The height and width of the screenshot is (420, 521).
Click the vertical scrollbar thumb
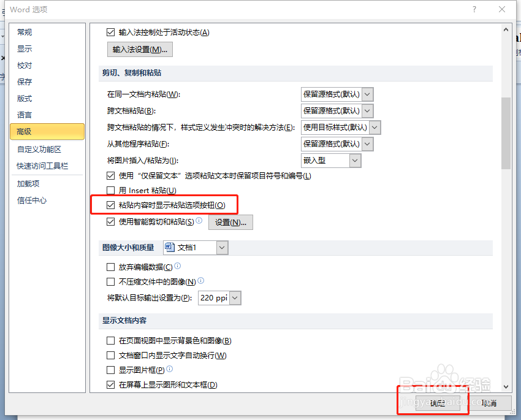click(x=506, y=133)
